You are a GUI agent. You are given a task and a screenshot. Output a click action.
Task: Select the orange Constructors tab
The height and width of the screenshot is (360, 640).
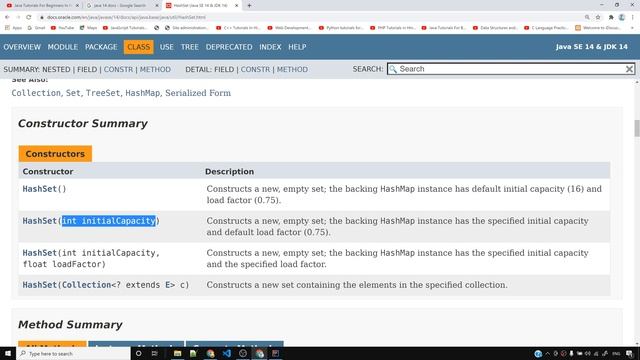tap(55, 154)
